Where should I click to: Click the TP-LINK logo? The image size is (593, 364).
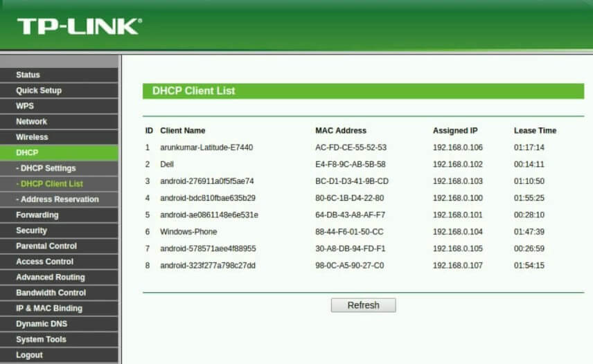click(x=80, y=26)
